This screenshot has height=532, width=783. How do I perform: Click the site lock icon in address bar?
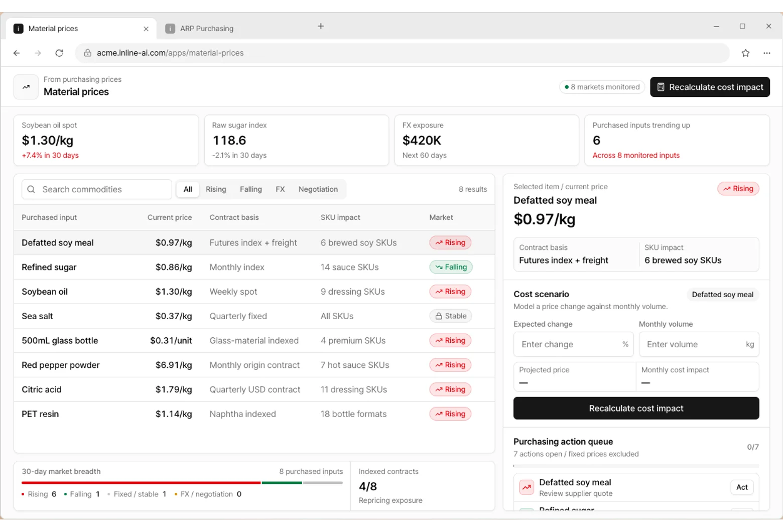87,53
